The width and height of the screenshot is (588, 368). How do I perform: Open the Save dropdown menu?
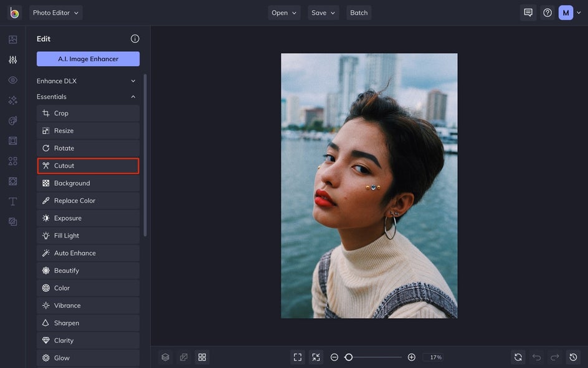click(323, 12)
